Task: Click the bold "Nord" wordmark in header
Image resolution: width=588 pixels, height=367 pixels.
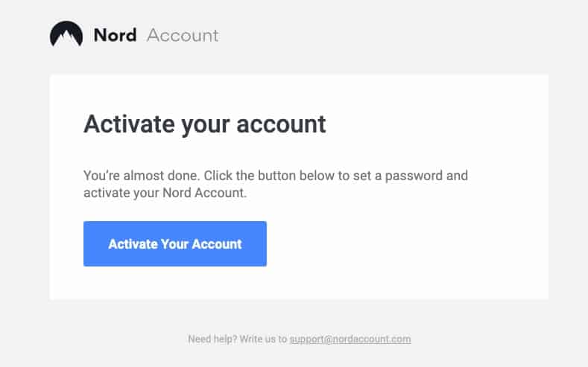Action: coord(115,35)
